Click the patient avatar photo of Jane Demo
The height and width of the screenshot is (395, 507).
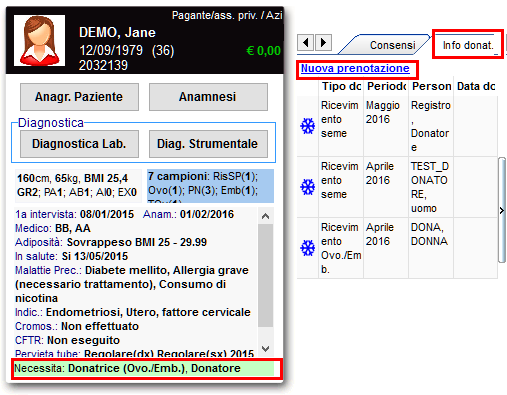coord(39,40)
